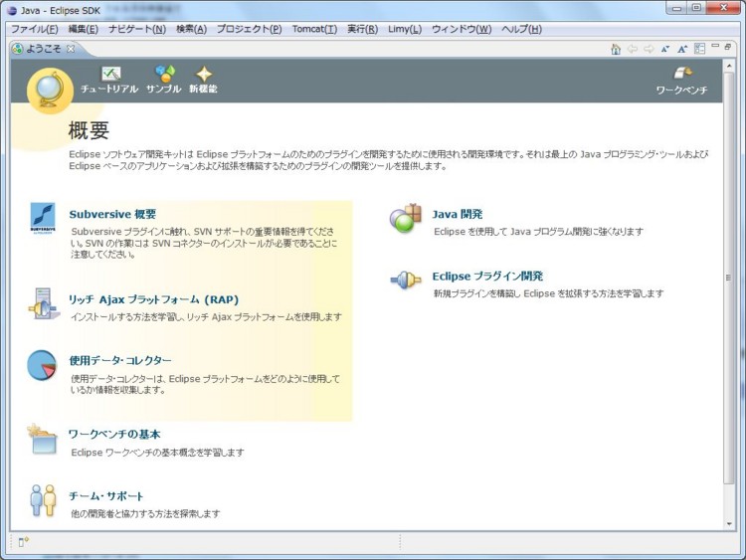Click the Rich Ajax Platform plug icon
Image resolution: width=746 pixels, height=560 pixels.
click(x=44, y=303)
